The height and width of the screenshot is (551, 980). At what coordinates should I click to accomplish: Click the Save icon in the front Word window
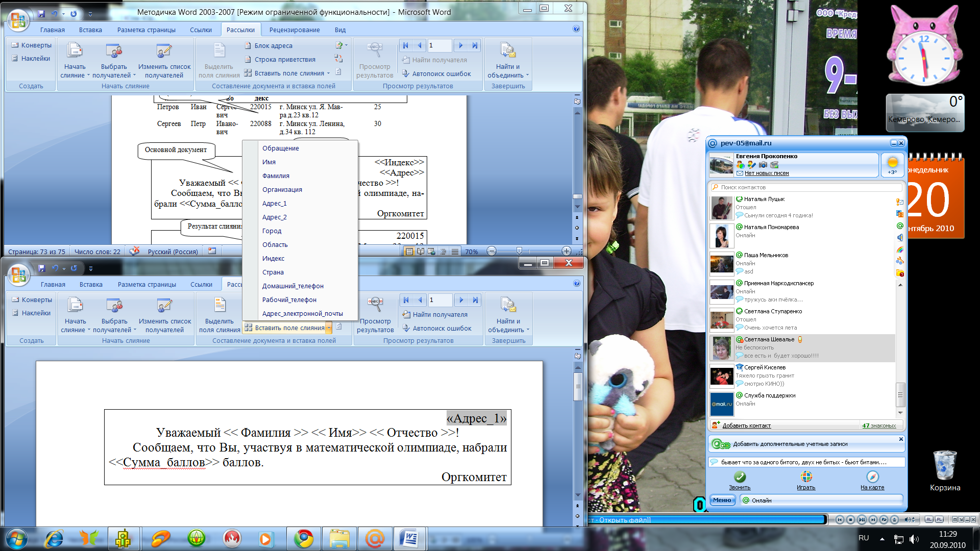tap(42, 268)
